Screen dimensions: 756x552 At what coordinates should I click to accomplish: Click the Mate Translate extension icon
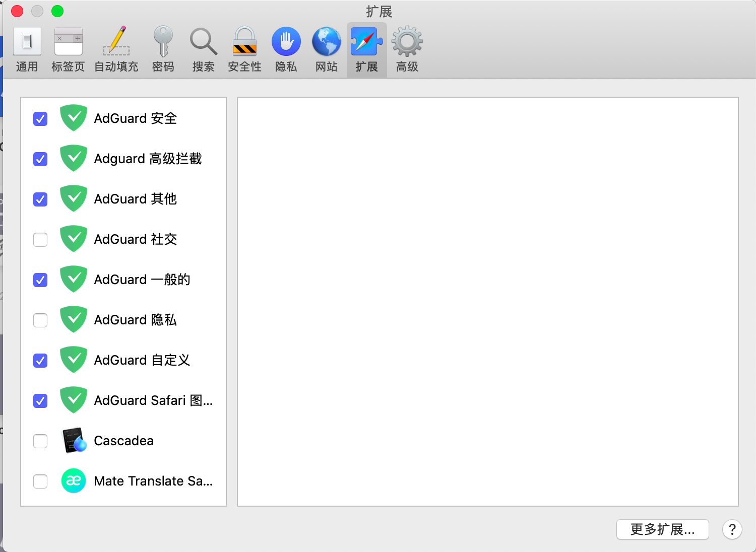point(74,480)
